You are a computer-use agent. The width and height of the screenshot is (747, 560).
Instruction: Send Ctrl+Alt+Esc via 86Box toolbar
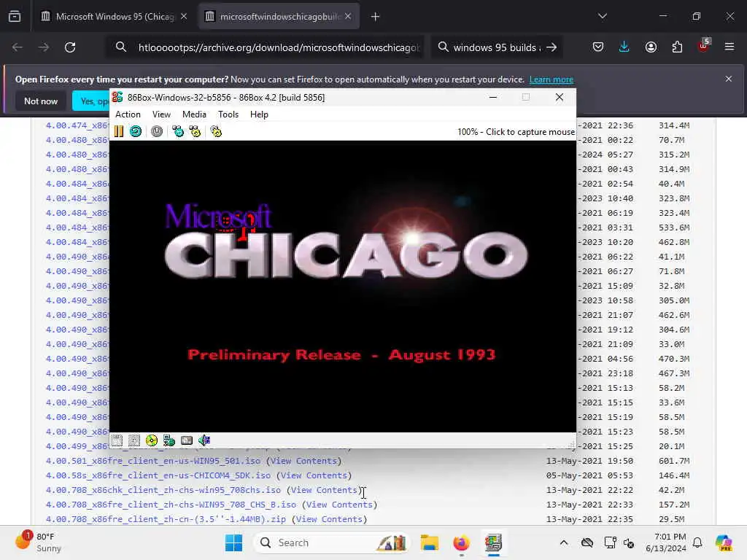(195, 131)
